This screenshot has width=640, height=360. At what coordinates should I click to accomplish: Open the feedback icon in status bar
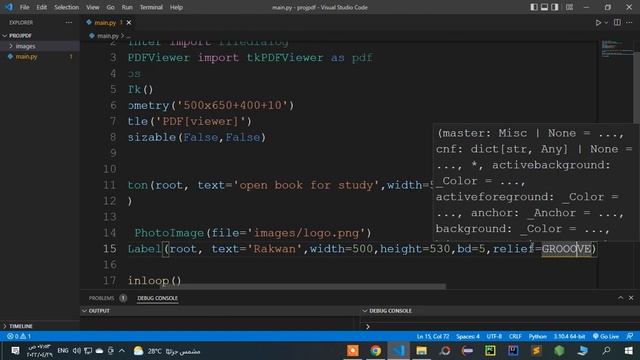[x=630, y=336]
